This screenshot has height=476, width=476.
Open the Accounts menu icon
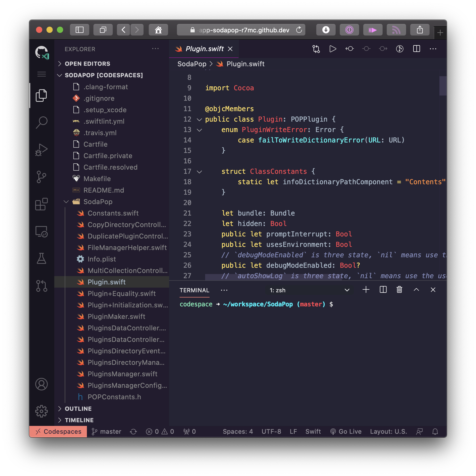coord(41,384)
